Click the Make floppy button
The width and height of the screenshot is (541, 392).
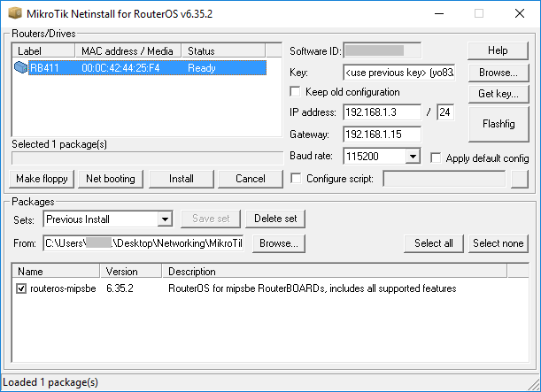point(42,179)
